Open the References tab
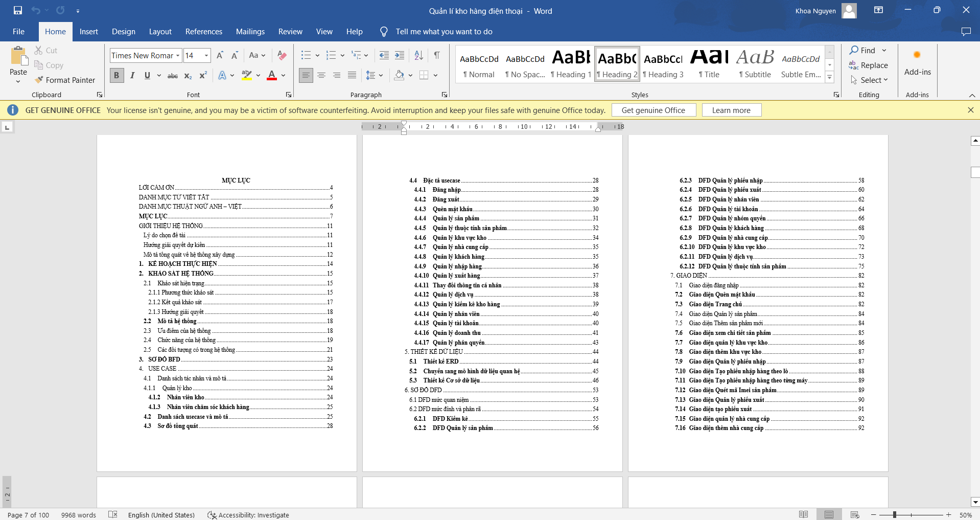 coord(204,32)
